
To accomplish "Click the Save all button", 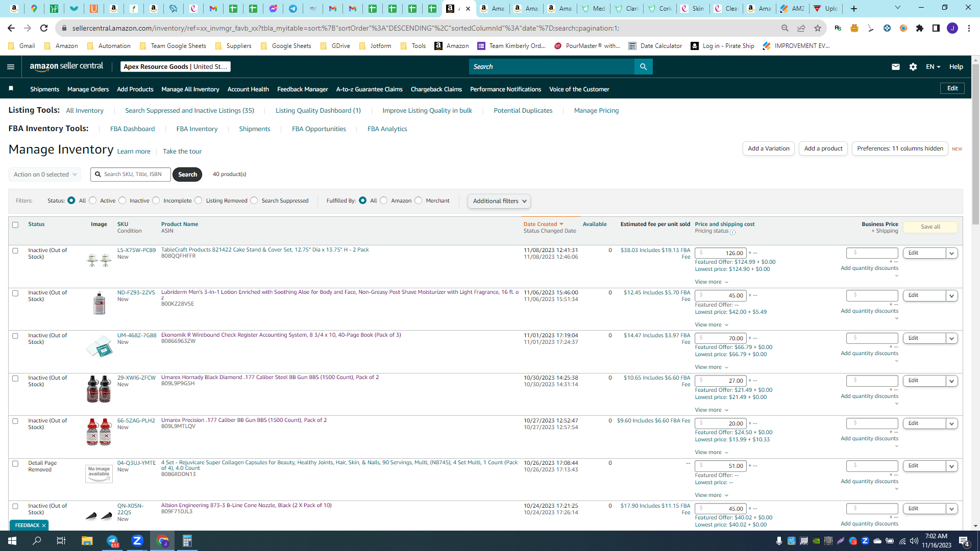I will pos(930,227).
